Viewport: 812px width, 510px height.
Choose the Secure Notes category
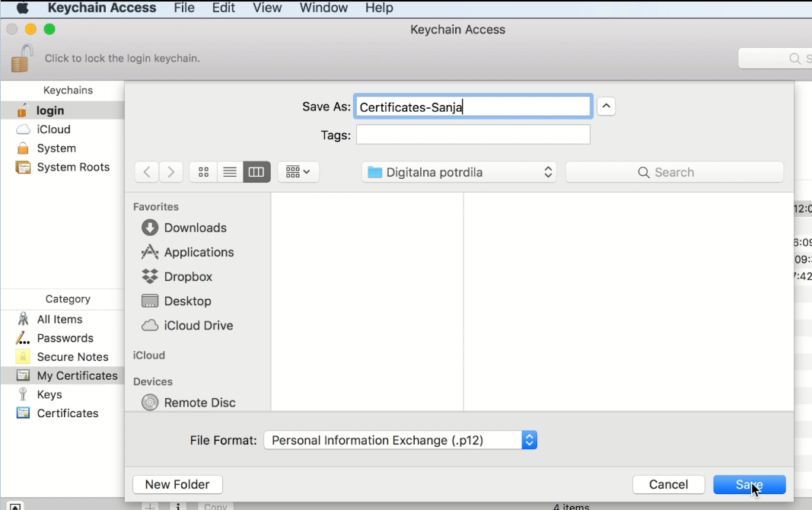coord(62,357)
